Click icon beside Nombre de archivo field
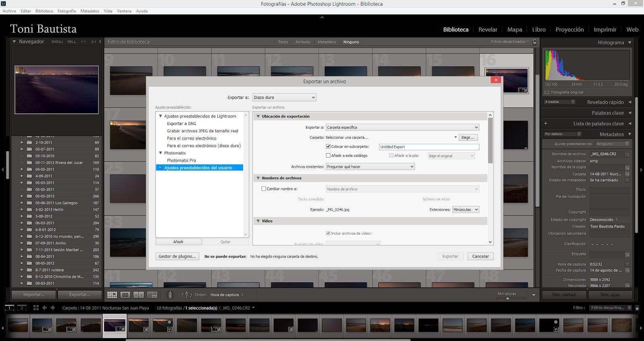The height and width of the screenshot is (341, 644). point(627,154)
